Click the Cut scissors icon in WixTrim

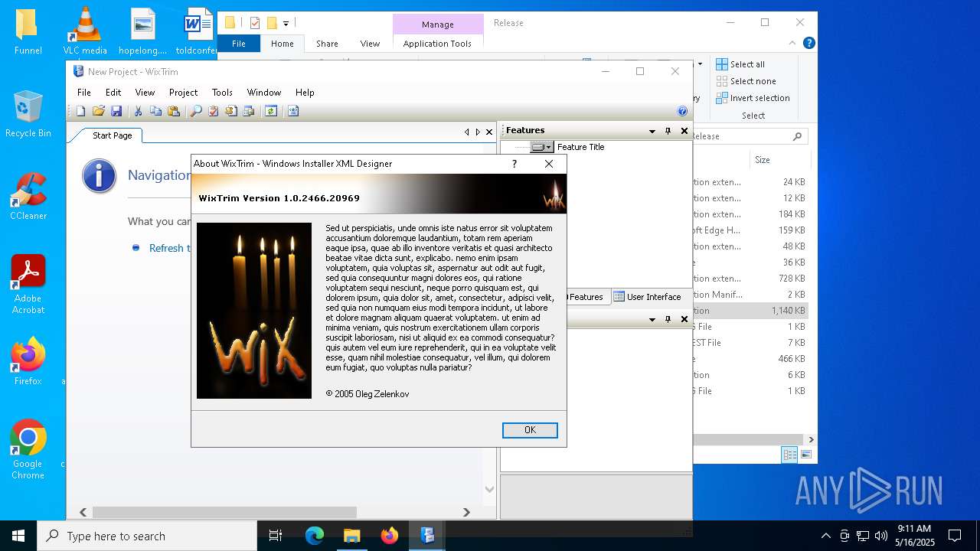pos(139,111)
